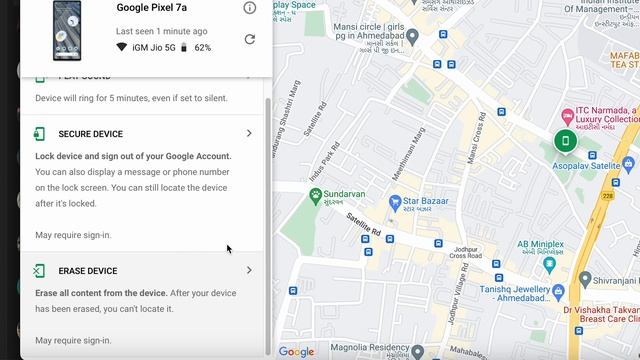Viewport: 640px width, 360px height.
Task: Expand Secure Device with its chevron
Action: tap(249, 133)
